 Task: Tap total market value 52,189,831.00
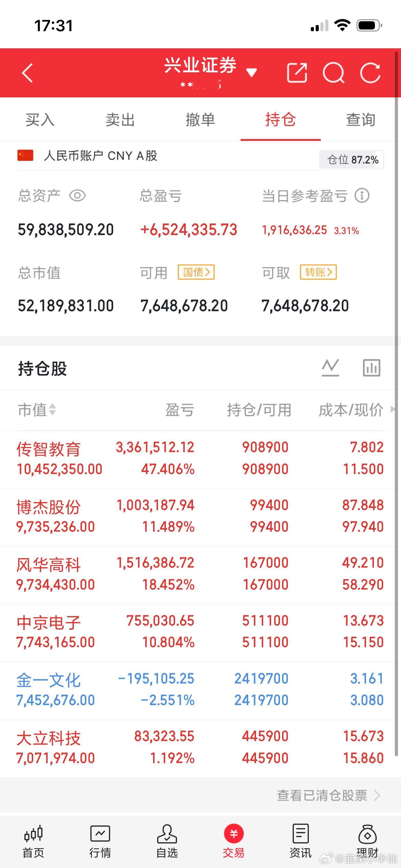(x=66, y=306)
